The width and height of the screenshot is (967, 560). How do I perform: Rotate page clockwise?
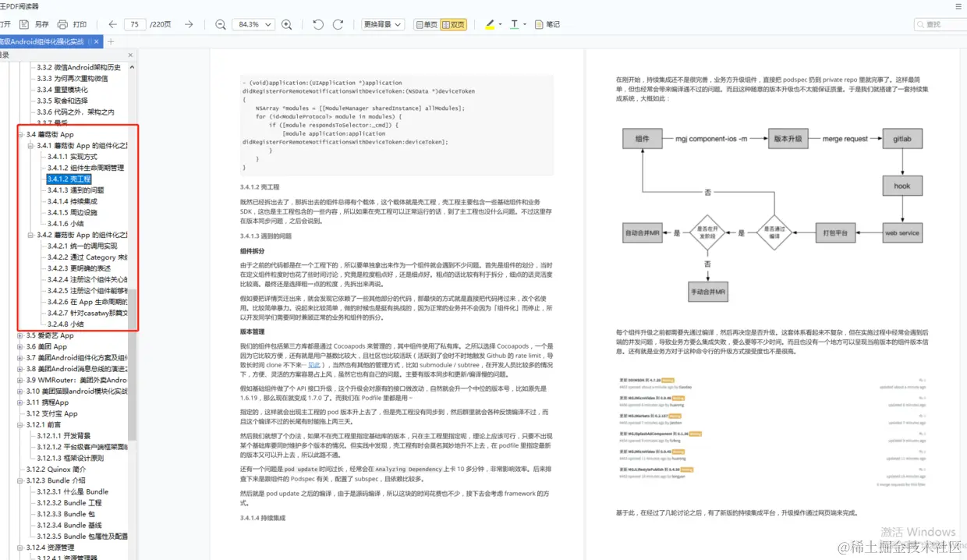(x=338, y=24)
